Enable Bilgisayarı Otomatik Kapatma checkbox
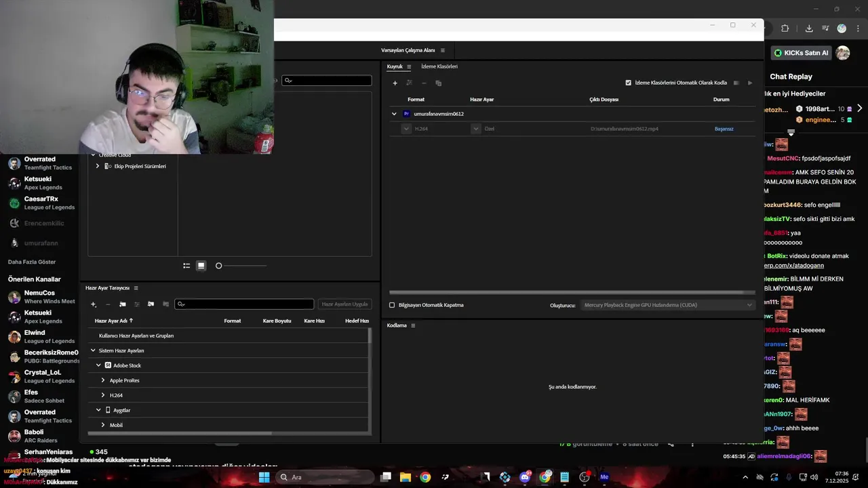This screenshot has width=868, height=488. 392,305
